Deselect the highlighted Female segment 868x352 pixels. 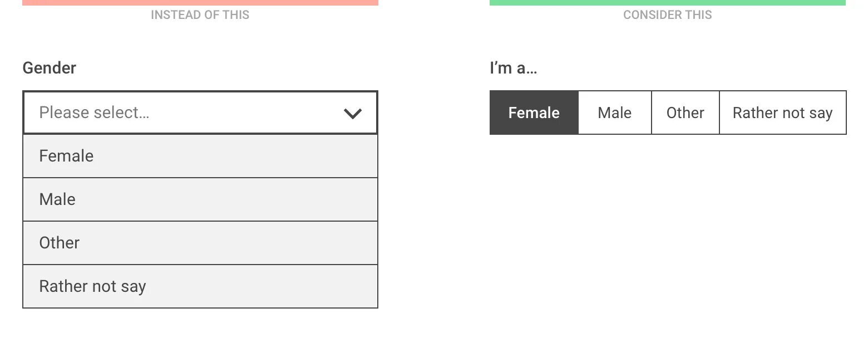(x=534, y=113)
